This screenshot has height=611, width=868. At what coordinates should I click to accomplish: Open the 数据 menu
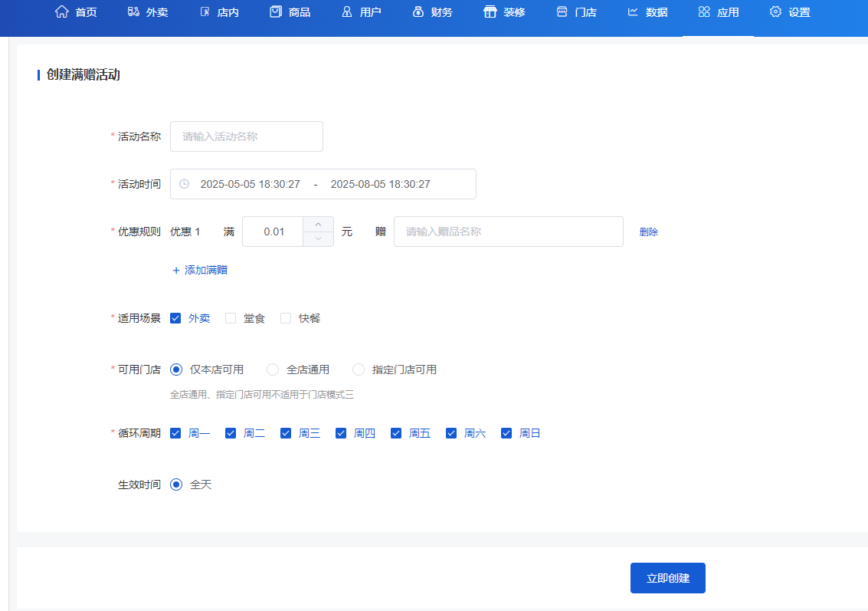point(647,12)
